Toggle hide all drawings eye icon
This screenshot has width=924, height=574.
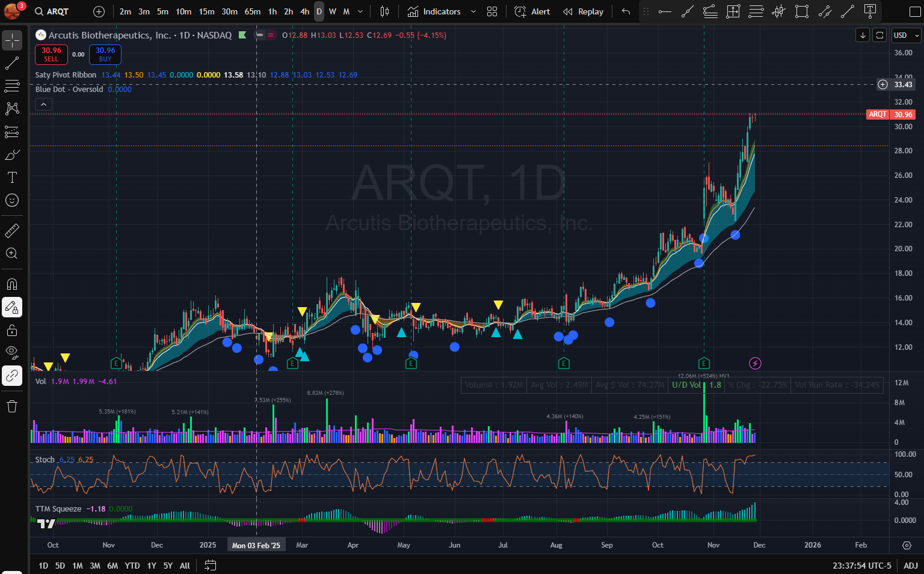[12, 353]
